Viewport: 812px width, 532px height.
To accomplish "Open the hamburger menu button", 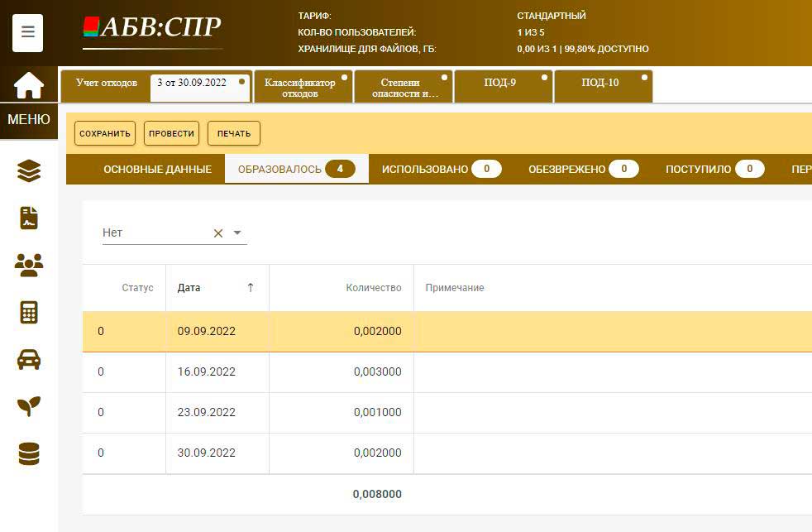I will point(28,33).
